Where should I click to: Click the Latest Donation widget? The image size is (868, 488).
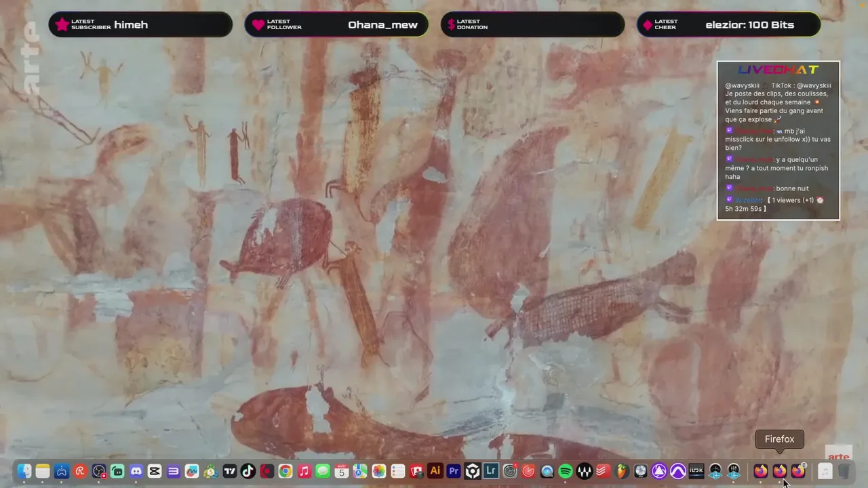click(532, 24)
